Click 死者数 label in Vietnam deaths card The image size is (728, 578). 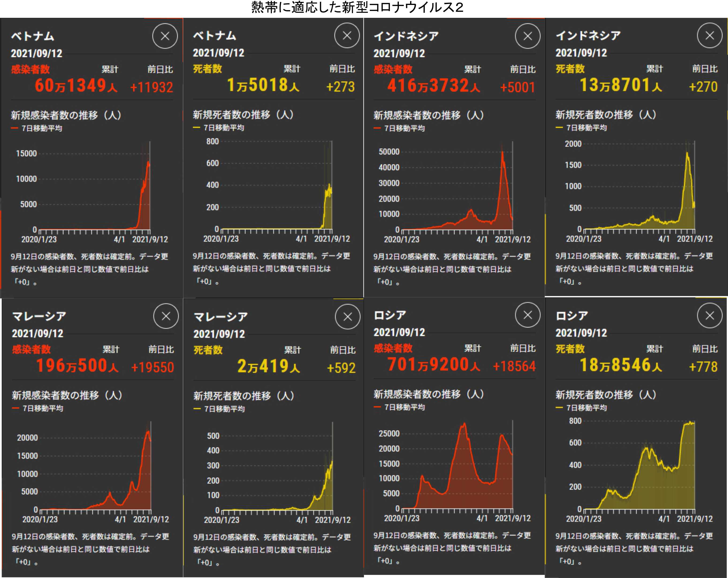[x=207, y=69]
